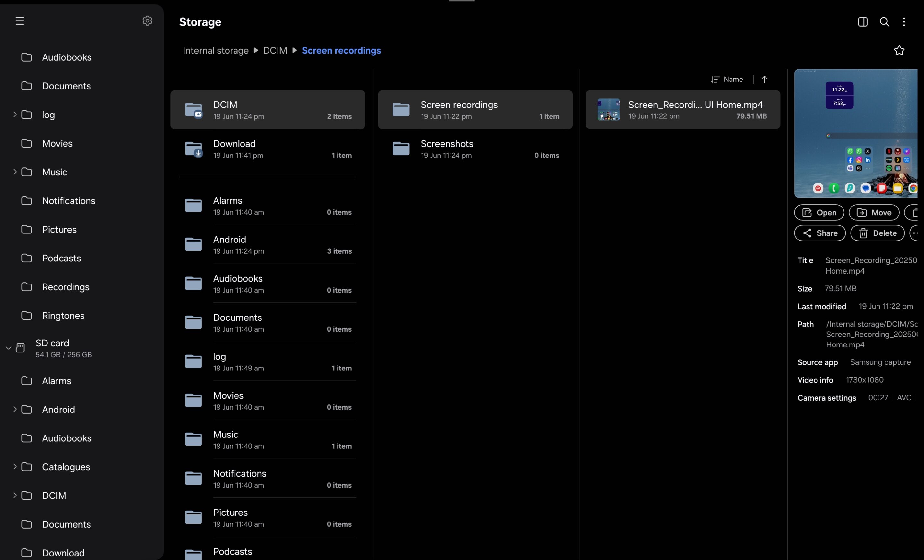
Task: Open the hamburger navigation menu
Action: (x=20, y=21)
